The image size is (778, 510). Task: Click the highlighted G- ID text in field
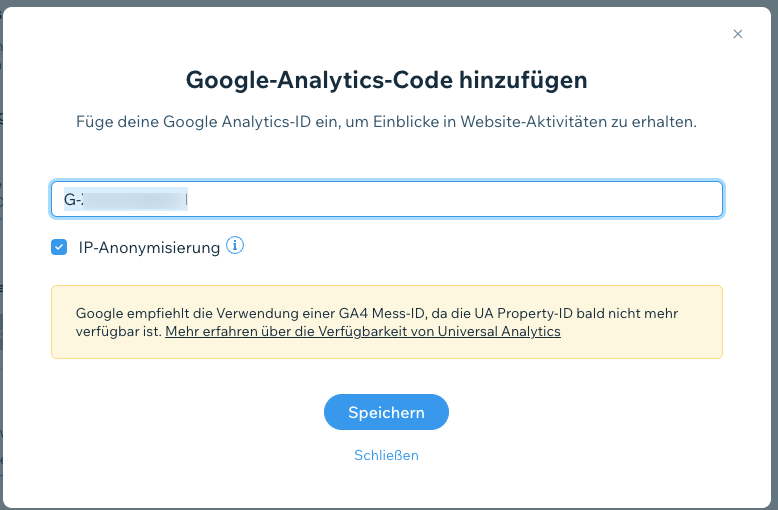click(x=126, y=199)
